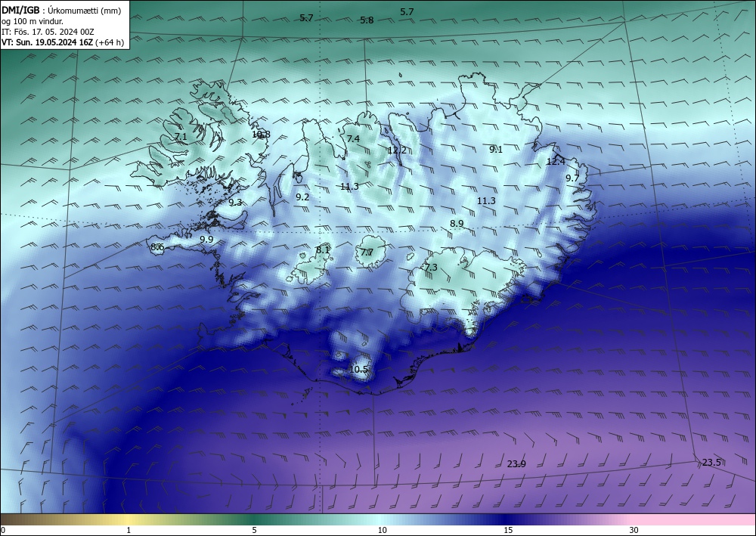Screen dimensions: 756x536
Task: Click the 7.1 value in the Westfjords
Action: [x=181, y=137]
